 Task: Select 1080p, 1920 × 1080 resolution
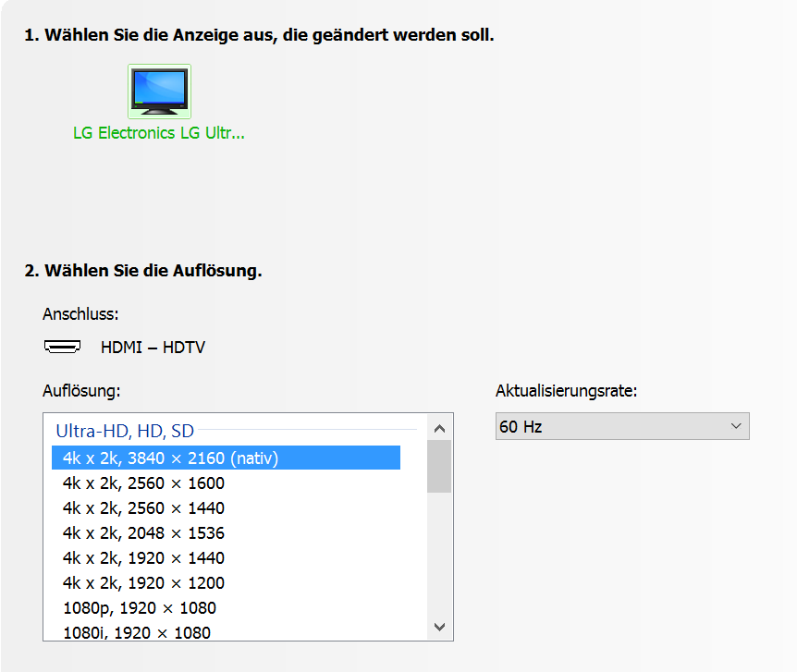tap(226, 607)
